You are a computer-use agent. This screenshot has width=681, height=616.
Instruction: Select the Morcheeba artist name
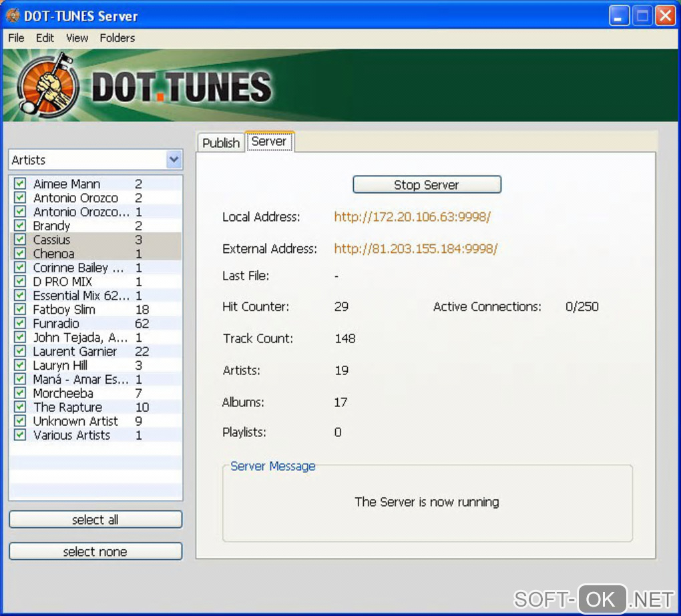[x=63, y=393]
